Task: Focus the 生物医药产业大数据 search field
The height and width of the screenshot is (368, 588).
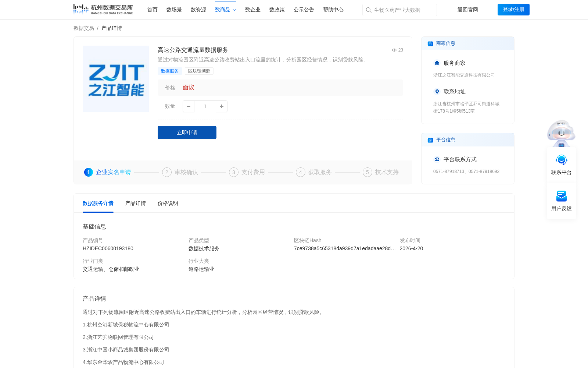Action: pyautogui.click(x=399, y=10)
